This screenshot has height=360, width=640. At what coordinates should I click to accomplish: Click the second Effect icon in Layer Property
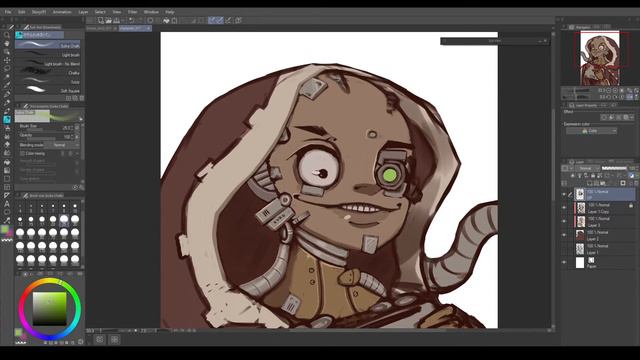[611, 118]
